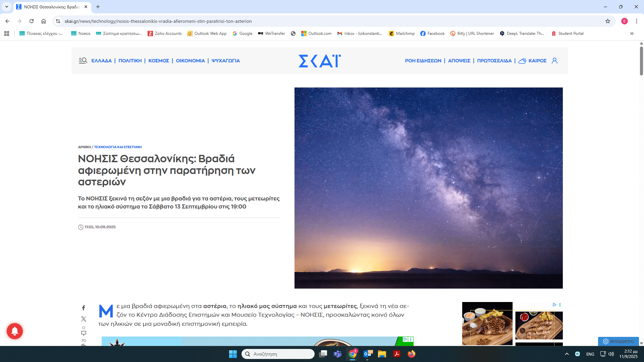Open the site information icon in the address bar

[58, 21]
